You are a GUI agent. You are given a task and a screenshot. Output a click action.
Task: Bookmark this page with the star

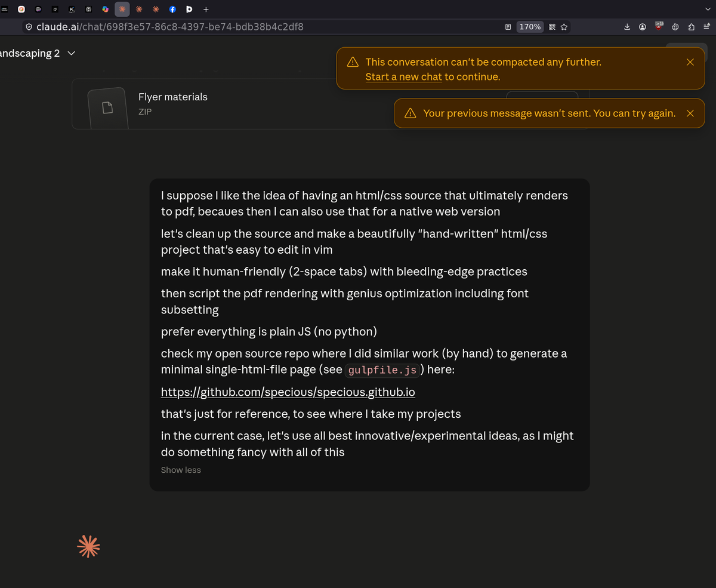pos(564,27)
